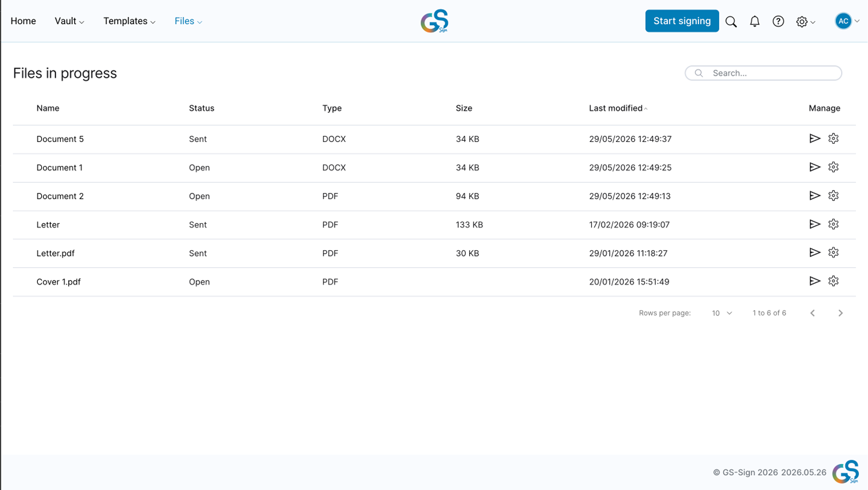This screenshot has width=868, height=490.
Task: Send Document 2 using its arrow icon
Action: coord(815,196)
